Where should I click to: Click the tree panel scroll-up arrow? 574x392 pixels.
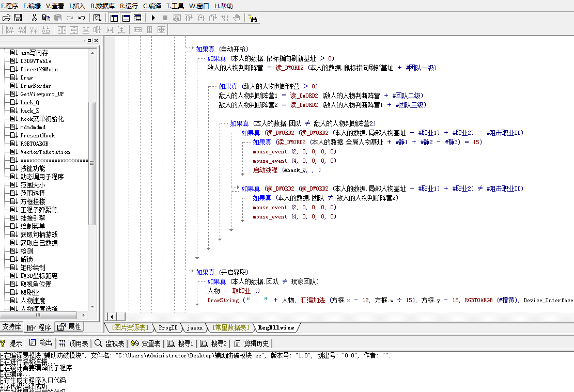[x=92, y=53]
